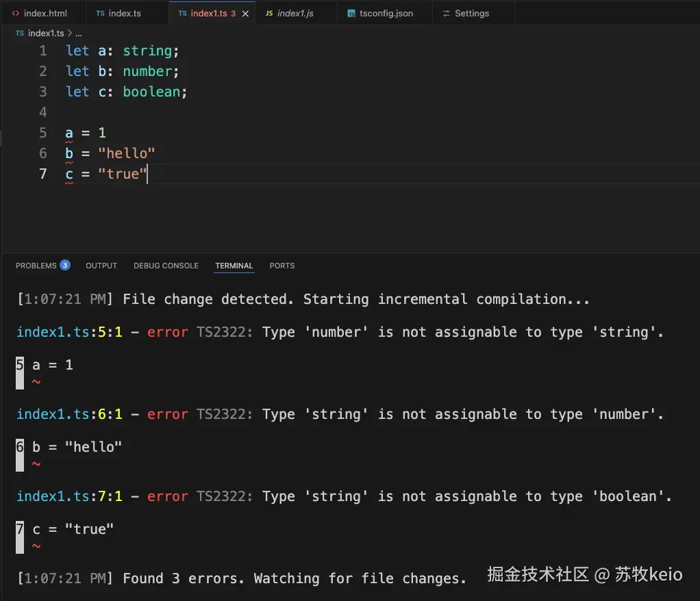
Task: Click the HTML file icon on index.html tab
Action: [16, 14]
